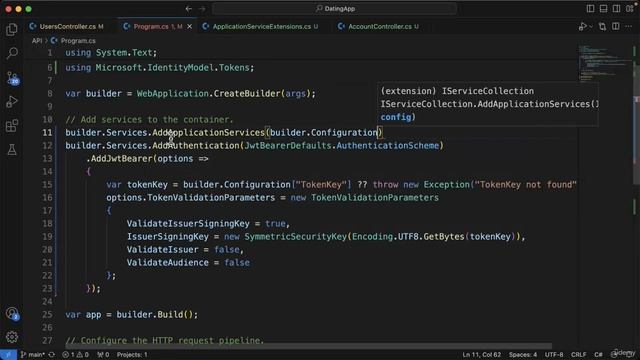Click AddAuthentication on line 12
Screen dimensions: 640x360
tap(196, 146)
